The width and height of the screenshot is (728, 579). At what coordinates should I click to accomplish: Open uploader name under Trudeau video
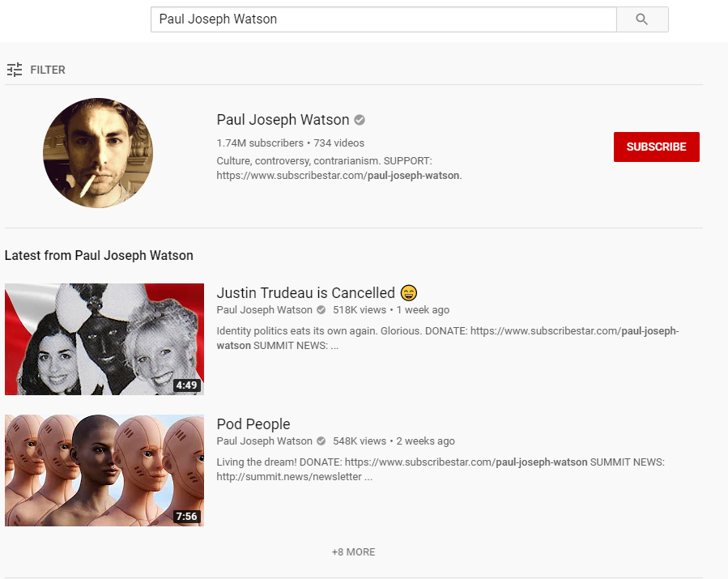click(x=264, y=309)
